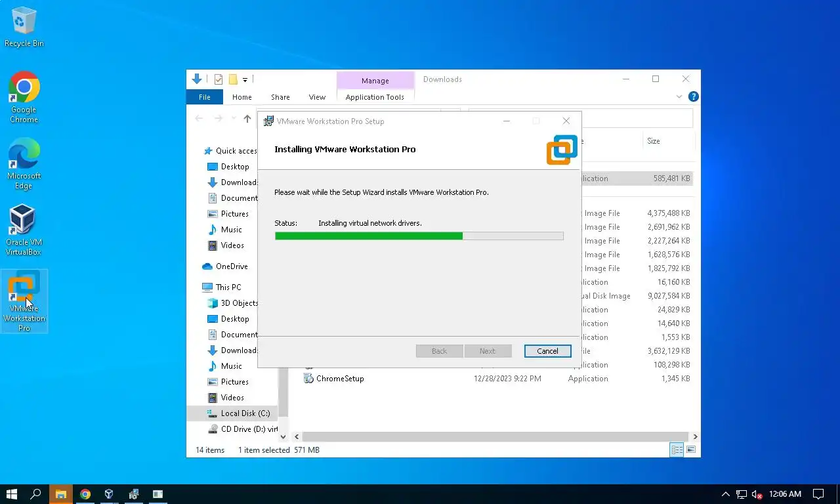
Task: Open Windows Start menu
Action: (x=11, y=494)
